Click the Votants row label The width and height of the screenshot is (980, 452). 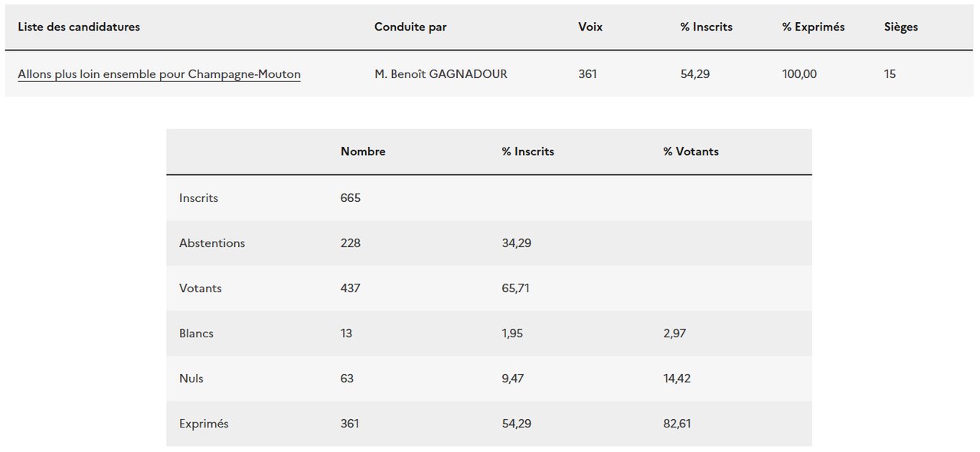[201, 288]
